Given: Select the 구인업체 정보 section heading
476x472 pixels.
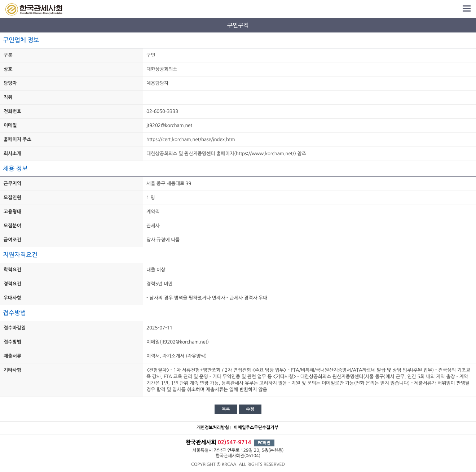Looking at the screenshot, I should coord(21,40).
